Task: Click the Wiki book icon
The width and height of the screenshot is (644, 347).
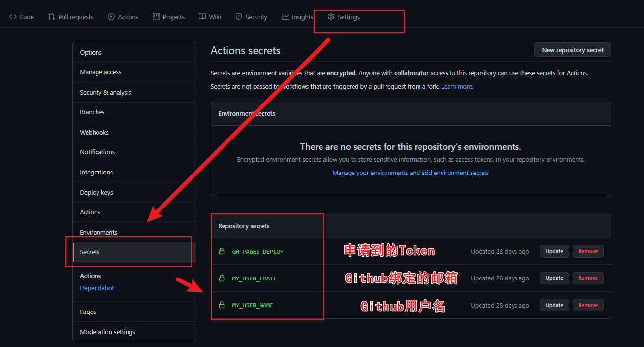Action: click(202, 17)
